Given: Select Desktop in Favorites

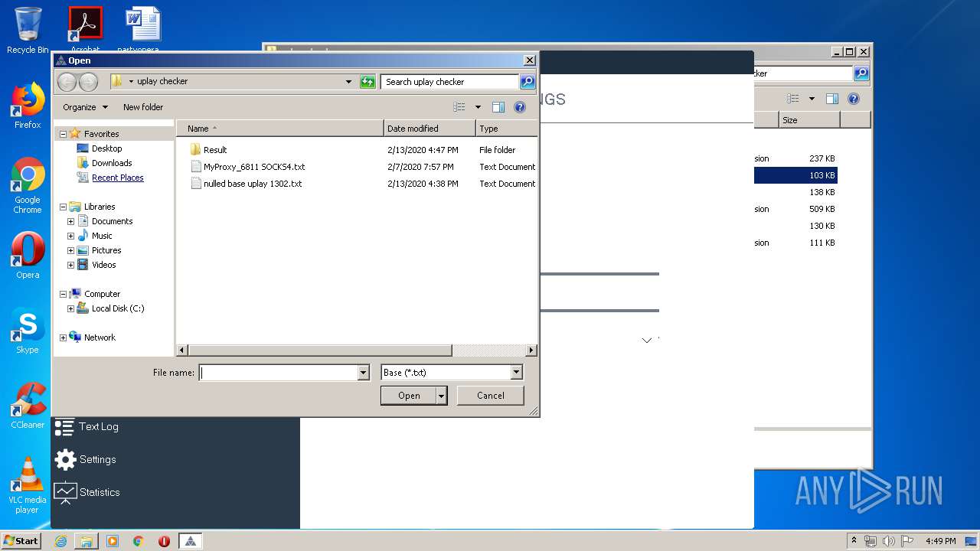Looking at the screenshot, I should pyautogui.click(x=106, y=148).
